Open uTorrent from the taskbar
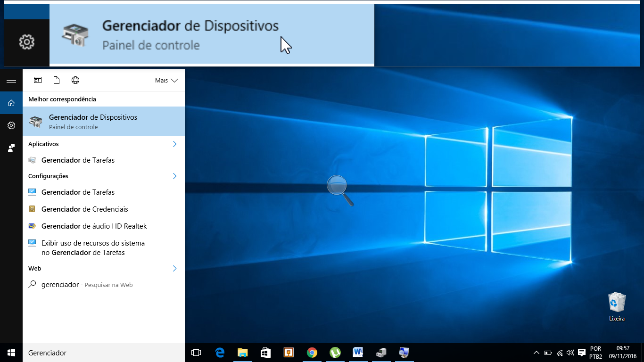The image size is (644, 362). pos(335,353)
